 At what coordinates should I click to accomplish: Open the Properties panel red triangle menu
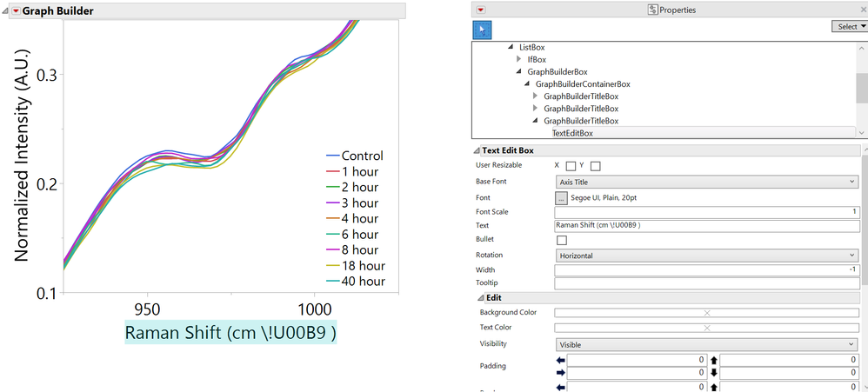[x=480, y=10]
